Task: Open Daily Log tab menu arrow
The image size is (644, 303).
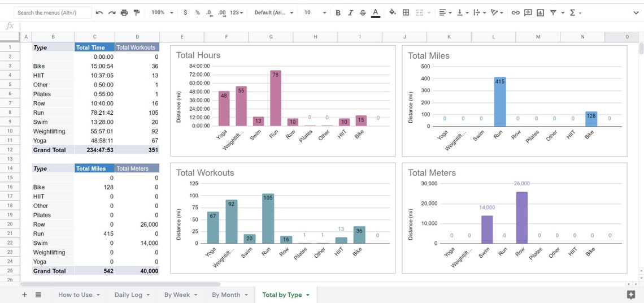Action: tap(148, 295)
